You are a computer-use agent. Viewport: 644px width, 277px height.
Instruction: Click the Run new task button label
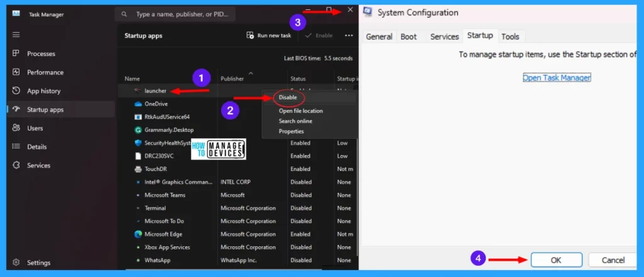pos(274,36)
